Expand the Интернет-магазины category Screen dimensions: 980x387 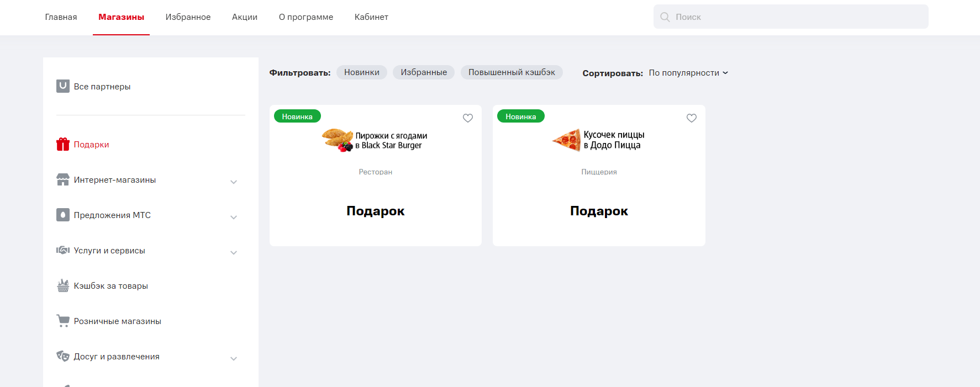(234, 182)
